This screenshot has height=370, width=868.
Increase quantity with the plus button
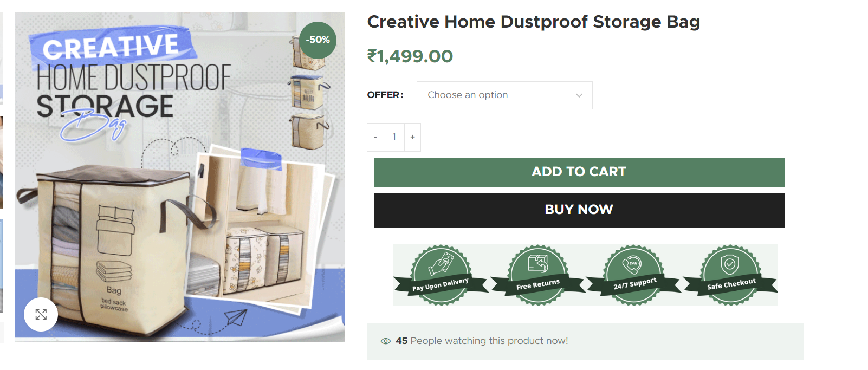[412, 137]
